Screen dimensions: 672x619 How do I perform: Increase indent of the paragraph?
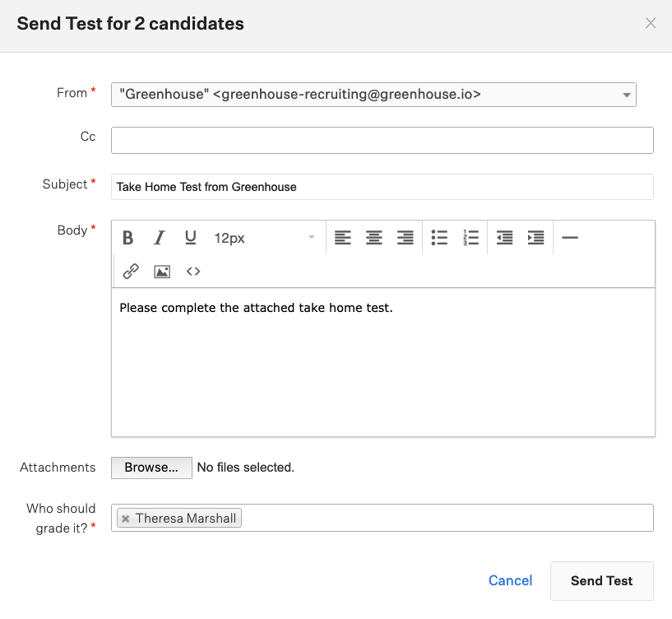535,238
